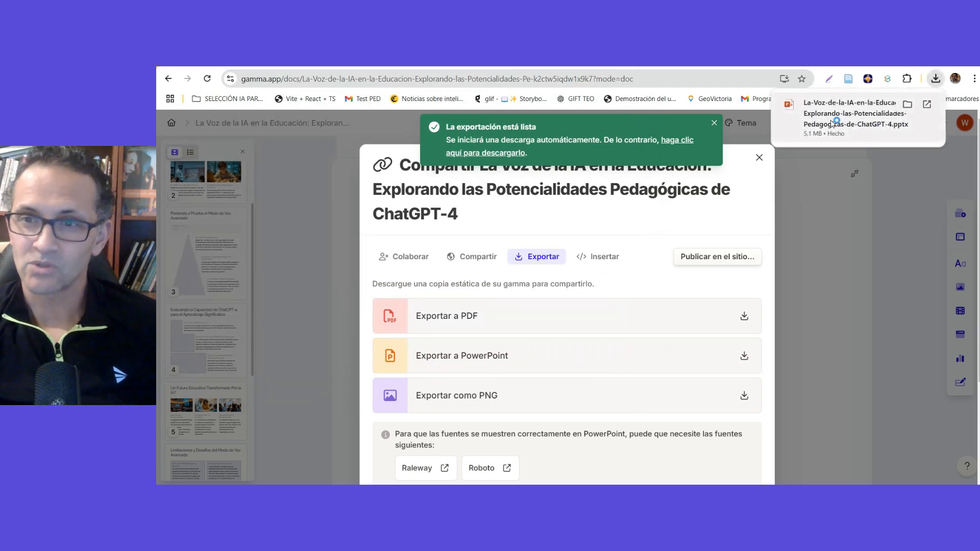Open Tema theme button
The height and width of the screenshot is (551, 980).
(741, 123)
